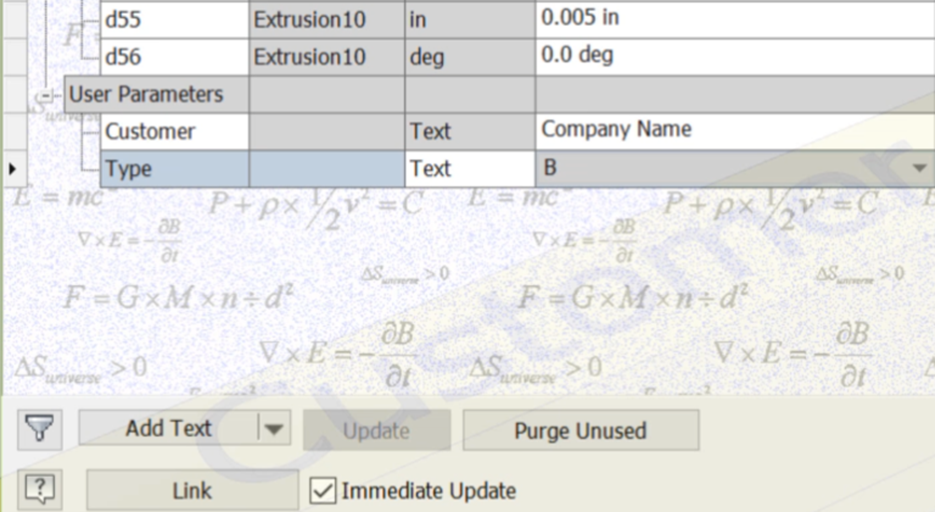Edit the Company Name value cell
The width and height of the screenshot is (935, 512).
pos(735,131)
